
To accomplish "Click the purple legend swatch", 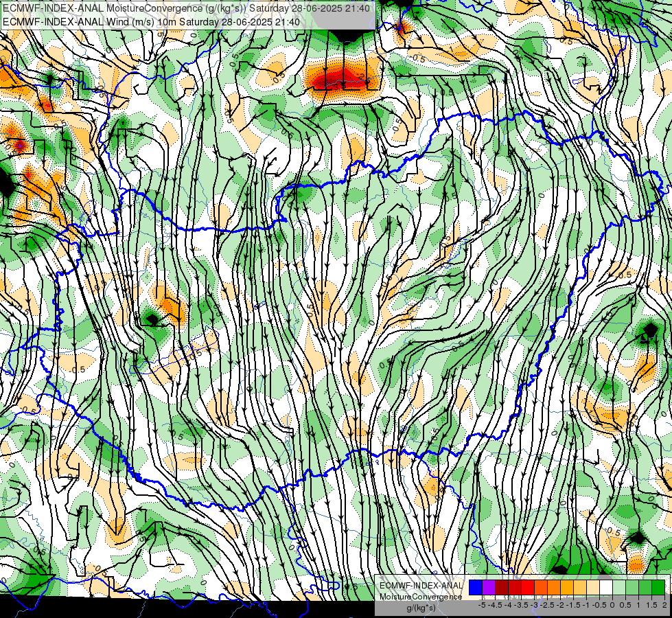I will (489, 588).
